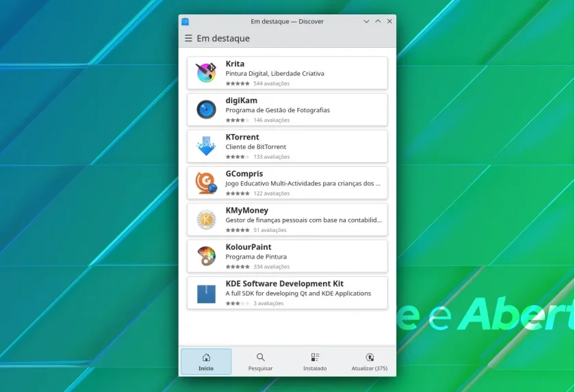Click the GCompris orange globe icon
The image size is (575, 392).
pos(206,183)
